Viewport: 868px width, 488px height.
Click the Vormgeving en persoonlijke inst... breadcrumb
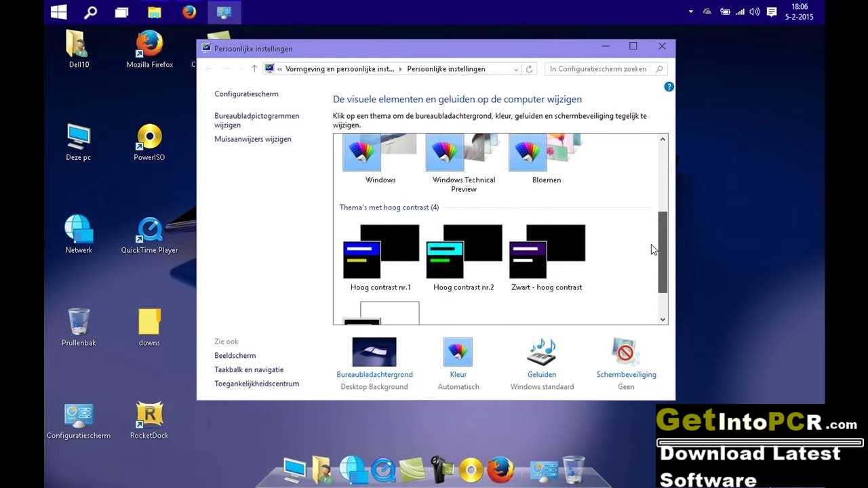click(x=340, y=68)
